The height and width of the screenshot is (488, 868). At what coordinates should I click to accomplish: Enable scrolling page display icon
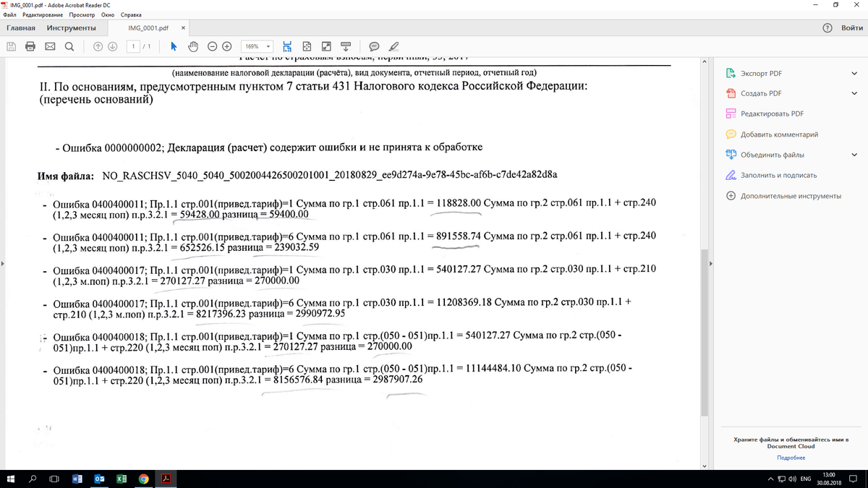tap(346, 46)
